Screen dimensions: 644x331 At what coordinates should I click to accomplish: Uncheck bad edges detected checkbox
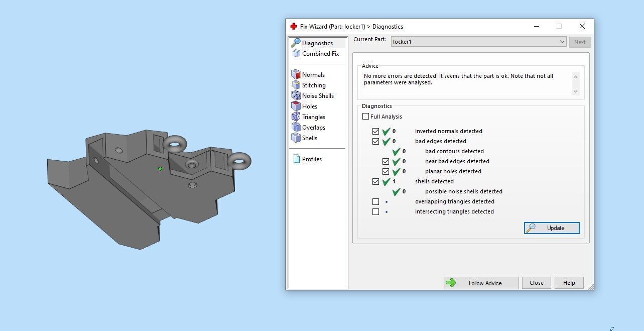pyautogui.click(x=375, y=141)
